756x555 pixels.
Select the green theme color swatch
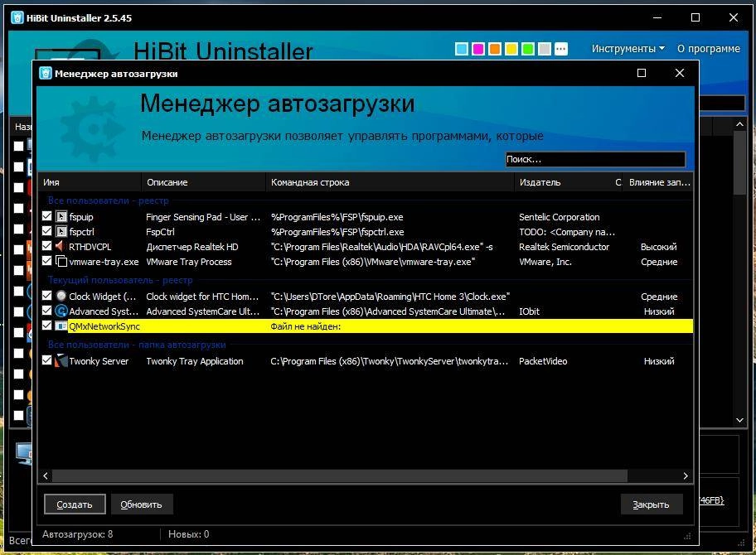(x=528, y=49)
